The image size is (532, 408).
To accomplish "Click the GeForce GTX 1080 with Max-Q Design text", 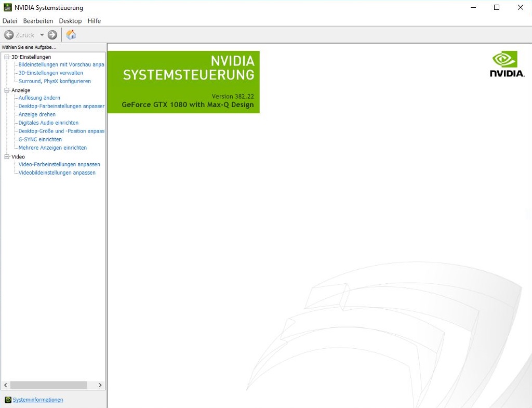I will (188, 104).
